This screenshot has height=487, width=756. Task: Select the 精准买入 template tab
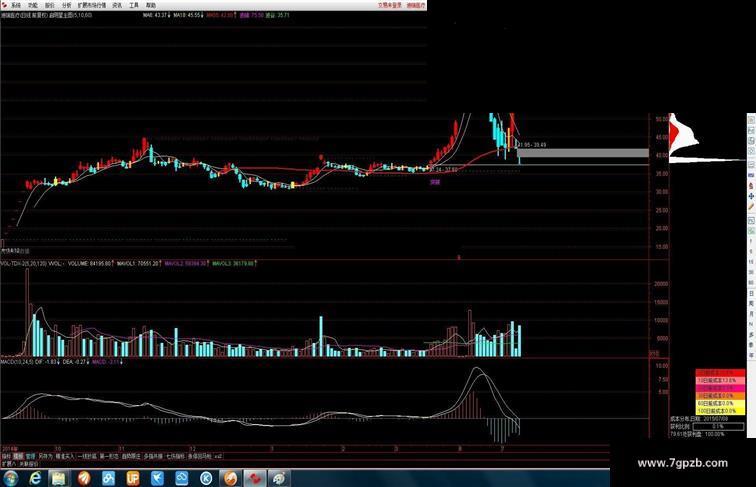coord(65,456)
